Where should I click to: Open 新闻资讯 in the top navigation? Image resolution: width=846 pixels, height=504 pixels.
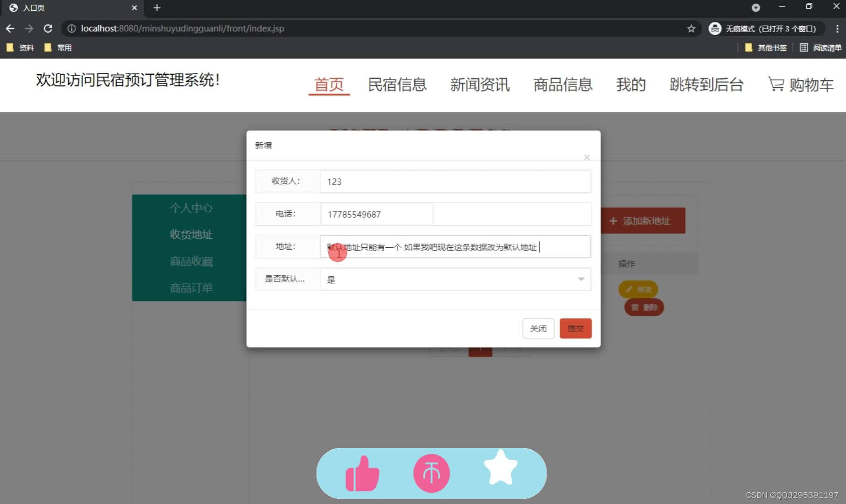[x=480, y=84]
